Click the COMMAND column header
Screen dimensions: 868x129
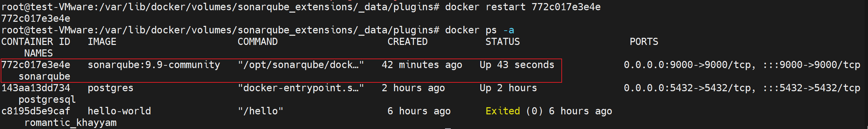(258, 42)
